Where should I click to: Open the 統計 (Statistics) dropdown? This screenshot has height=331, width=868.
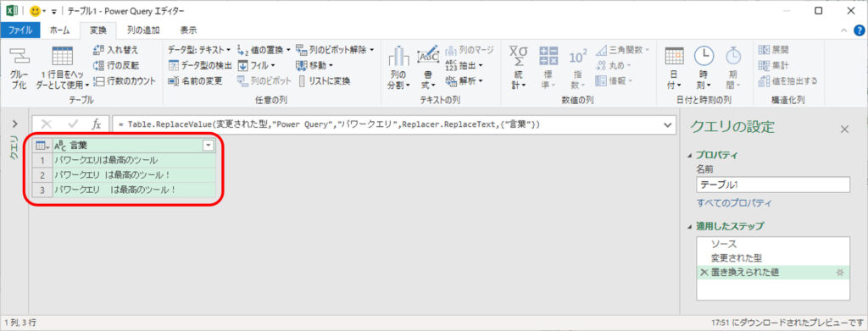pos(519,68)
